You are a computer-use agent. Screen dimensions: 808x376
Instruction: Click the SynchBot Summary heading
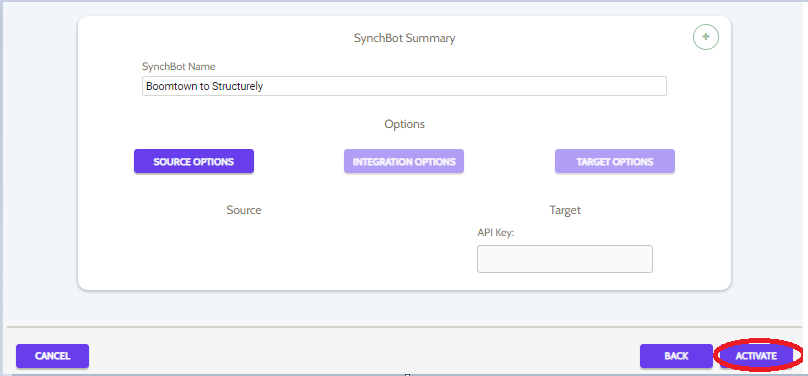point(405,38)
